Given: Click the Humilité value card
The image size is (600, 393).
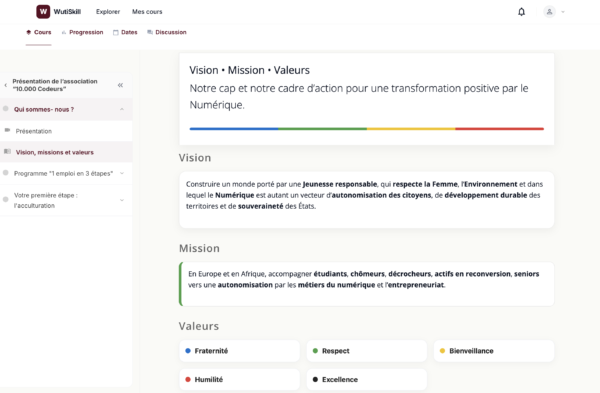Looking at the screenshot, I should pos(240,380).
